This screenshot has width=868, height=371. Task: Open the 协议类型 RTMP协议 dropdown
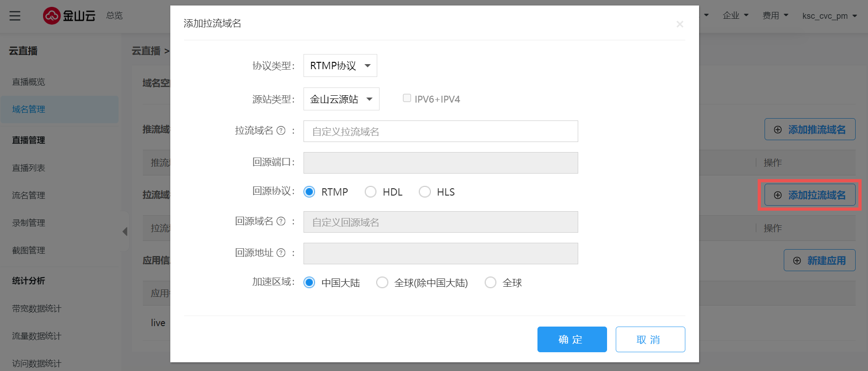[340, 65]
